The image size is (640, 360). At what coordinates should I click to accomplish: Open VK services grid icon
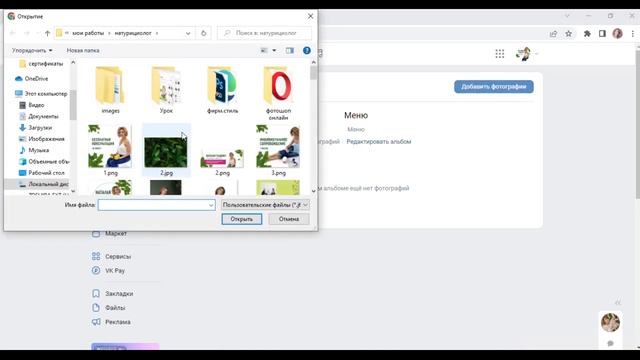pyautogui.click(x=500, y=54)
